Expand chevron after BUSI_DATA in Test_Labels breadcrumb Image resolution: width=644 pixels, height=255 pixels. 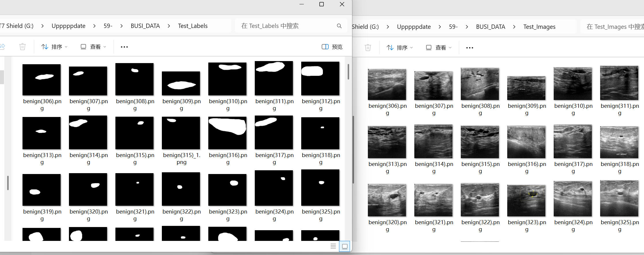click(x=169, y=26)
